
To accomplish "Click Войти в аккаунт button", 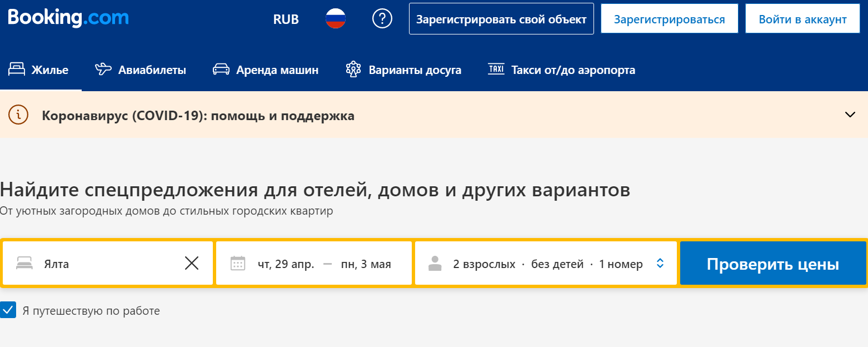I will [803, 19].
